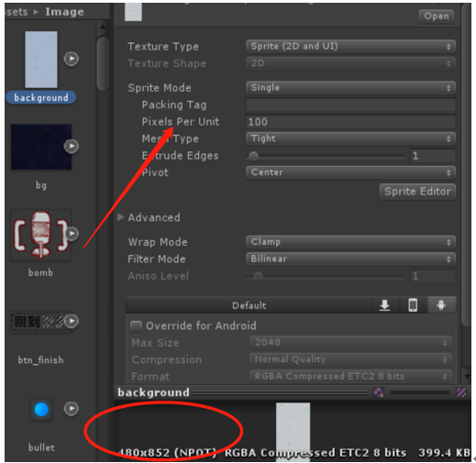Expand the background asset arrow

click(x=72, y=59)
